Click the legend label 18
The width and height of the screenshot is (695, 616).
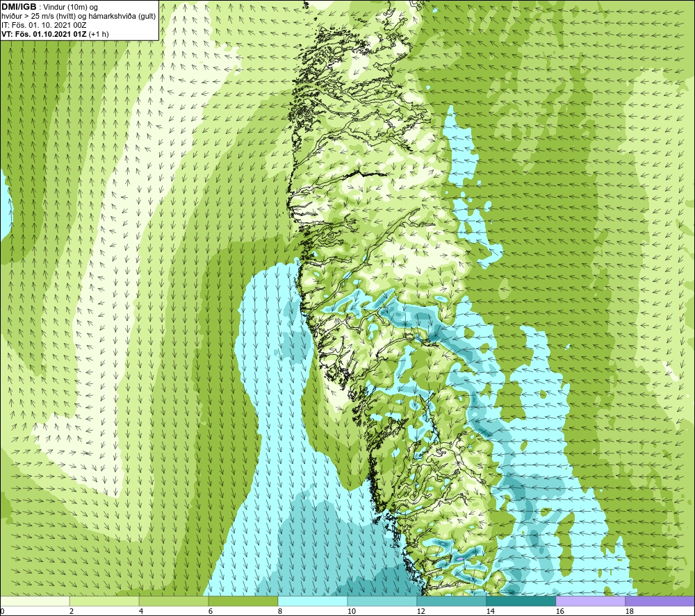click(630, 611)
